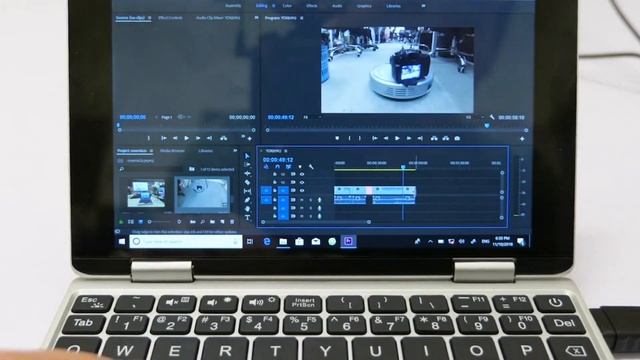Go to Out point in Program monitor
Image resolution: width=640 pixels, height=360 pixels.
coord(420,138)
